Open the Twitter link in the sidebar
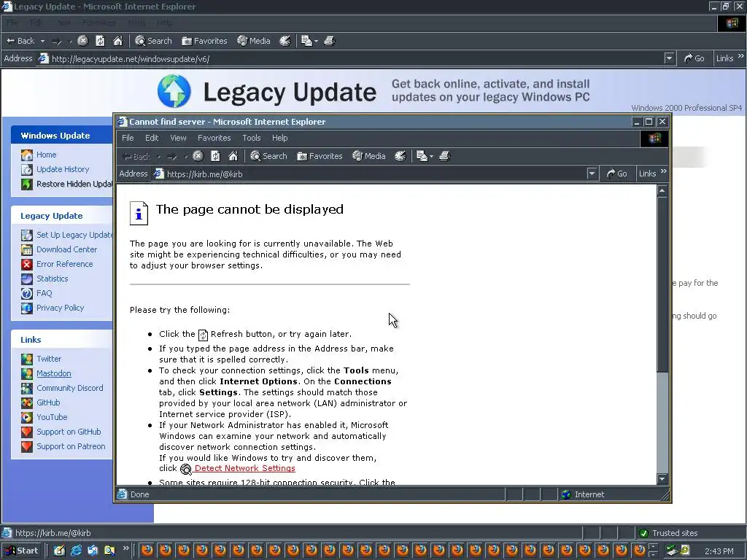This screenshot has width=747, height=560. point(49,359)
